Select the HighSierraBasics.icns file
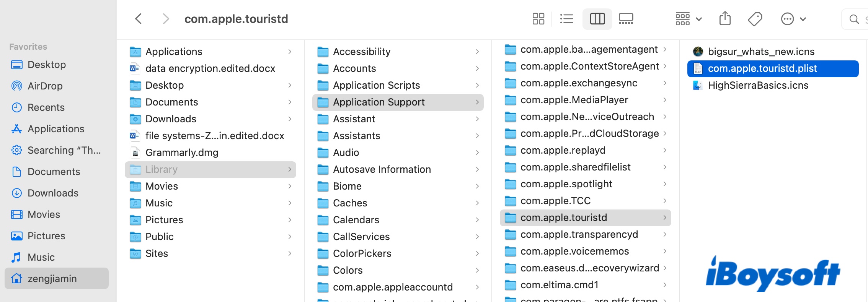 click(x=758, y=85)
